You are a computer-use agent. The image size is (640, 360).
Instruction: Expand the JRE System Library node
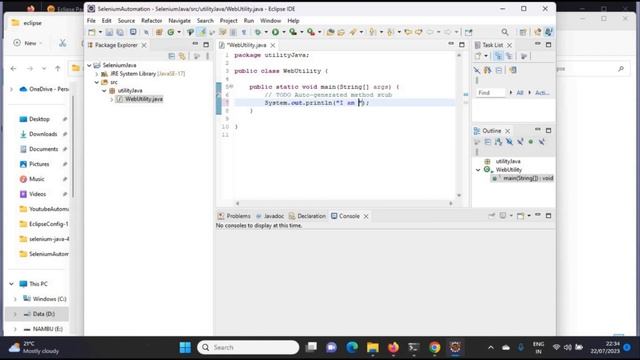point(97,74)
